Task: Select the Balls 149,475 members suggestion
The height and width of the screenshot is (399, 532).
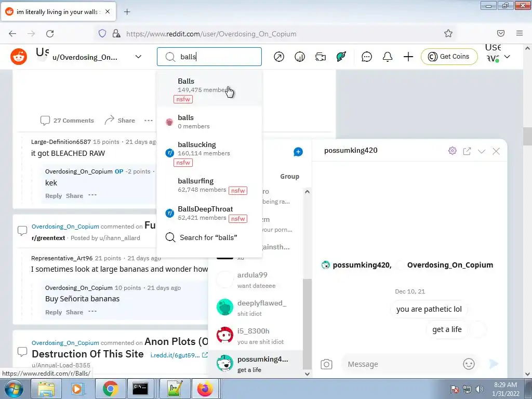Action: 209,89
